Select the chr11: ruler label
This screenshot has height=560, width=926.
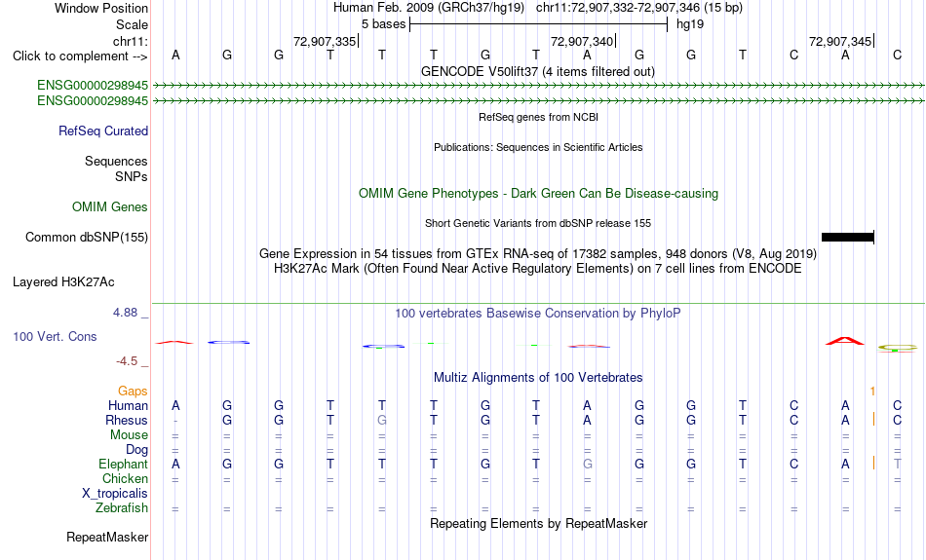[x=130, y=41]
